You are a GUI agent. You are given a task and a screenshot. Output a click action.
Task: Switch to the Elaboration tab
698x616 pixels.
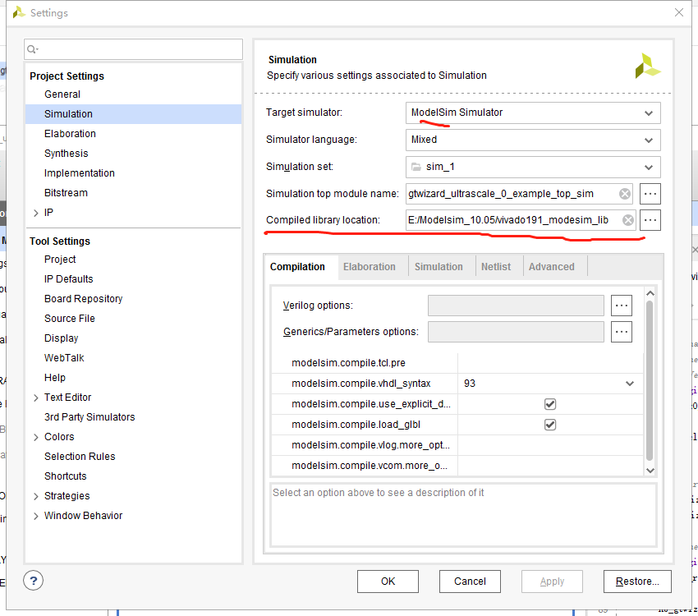coord(370,267)
